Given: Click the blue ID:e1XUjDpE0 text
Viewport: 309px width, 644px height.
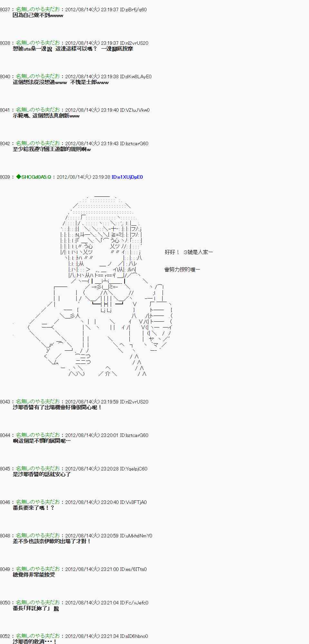Looking at the screenshot, I should 127,177.
